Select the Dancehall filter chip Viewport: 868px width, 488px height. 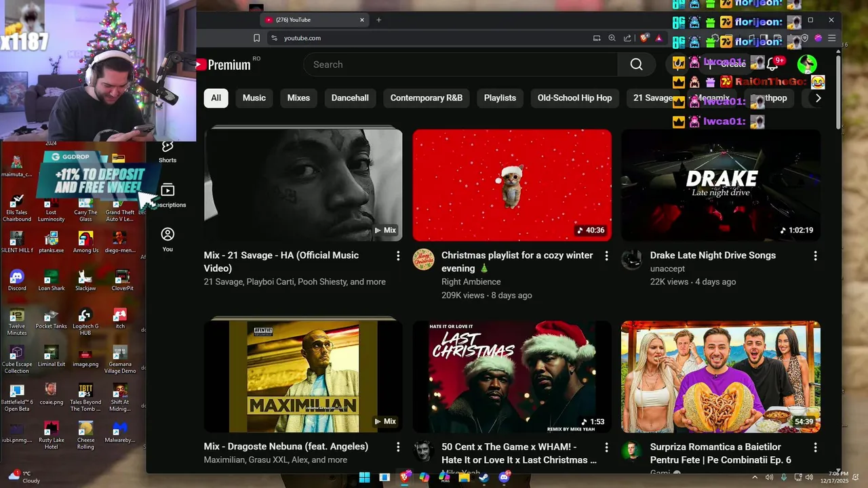click(x=350, y=98)
